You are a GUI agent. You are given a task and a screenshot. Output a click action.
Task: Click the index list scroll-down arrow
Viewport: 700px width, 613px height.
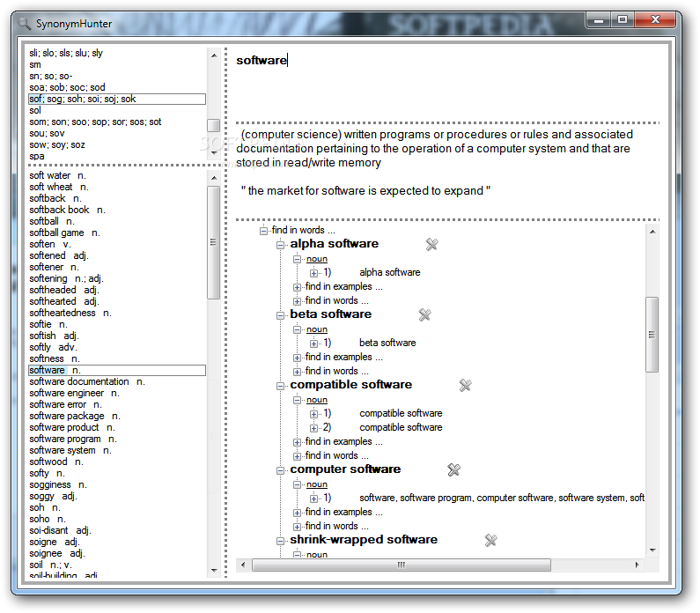click(x=214, y=152)
